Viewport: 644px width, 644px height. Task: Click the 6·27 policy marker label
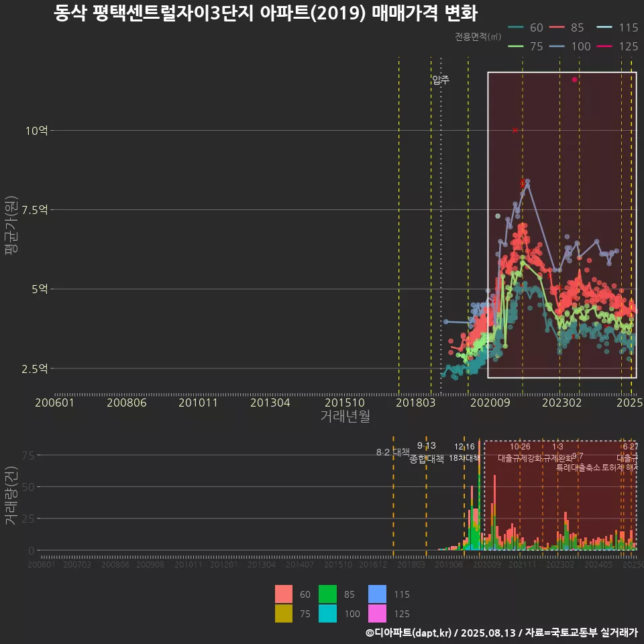[x=631, y=447]
